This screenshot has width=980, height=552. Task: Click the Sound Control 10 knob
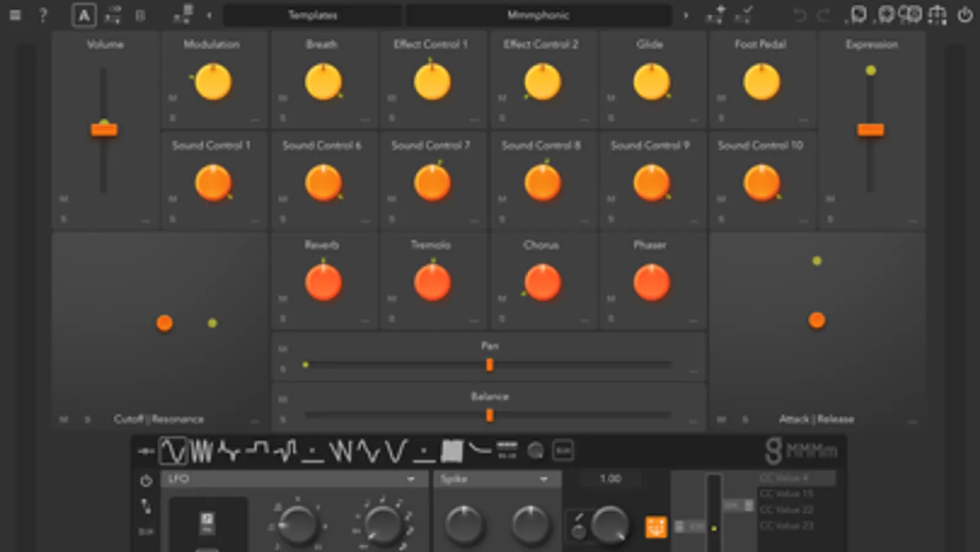[761, 183]
